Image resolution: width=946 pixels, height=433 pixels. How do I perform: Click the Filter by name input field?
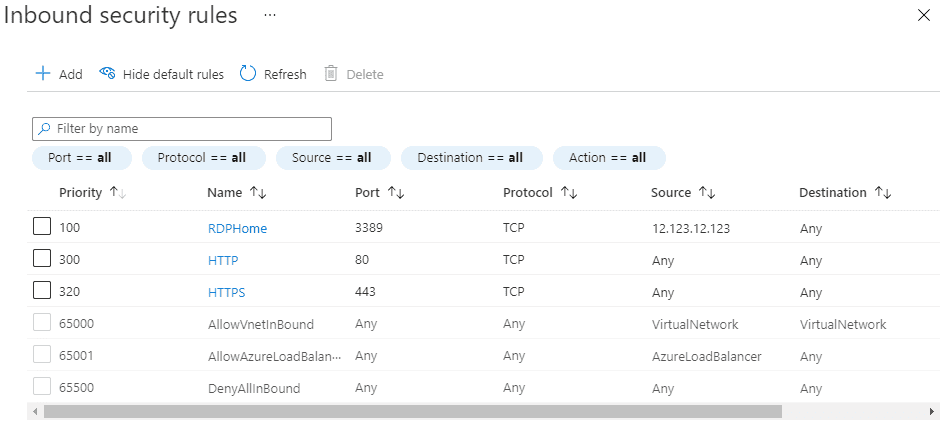(182, 129)
